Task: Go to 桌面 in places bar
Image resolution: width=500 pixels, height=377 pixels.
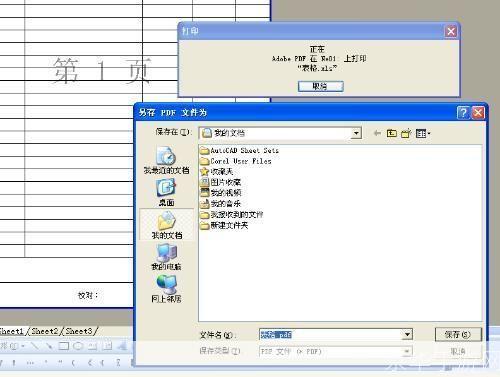Action: click(166, 192)
